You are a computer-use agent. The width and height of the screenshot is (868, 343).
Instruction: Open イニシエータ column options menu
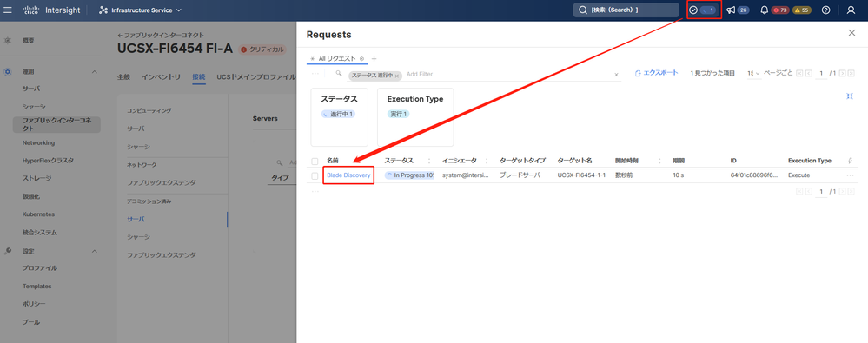tap(487, 161)
